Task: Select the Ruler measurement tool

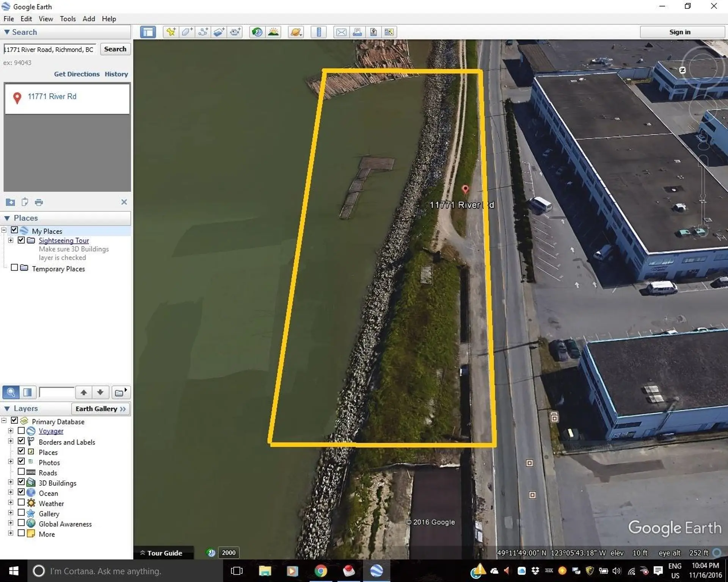Action: pos(318,32)
